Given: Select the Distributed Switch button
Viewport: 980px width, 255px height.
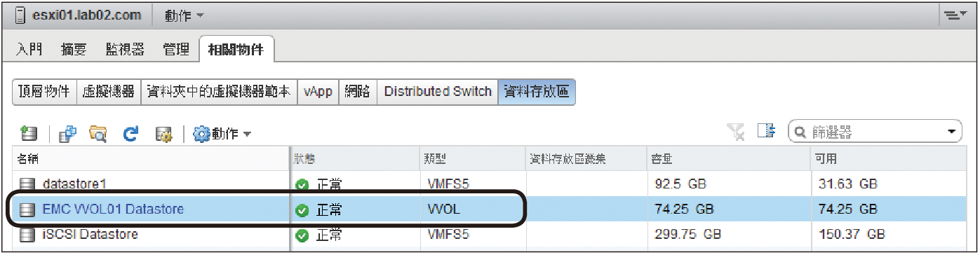Looking at the screenshot, I should (438, 92).
